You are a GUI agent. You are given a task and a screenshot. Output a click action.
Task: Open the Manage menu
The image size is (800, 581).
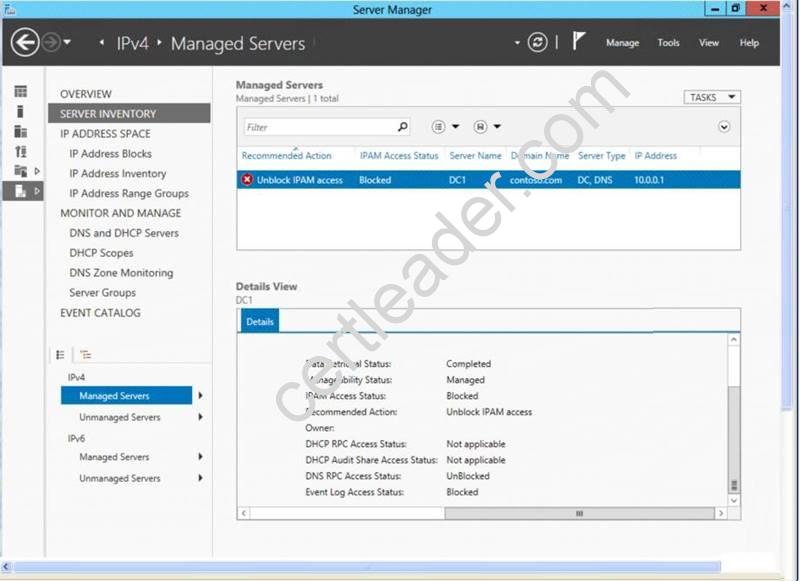click(x=622, y=43)
